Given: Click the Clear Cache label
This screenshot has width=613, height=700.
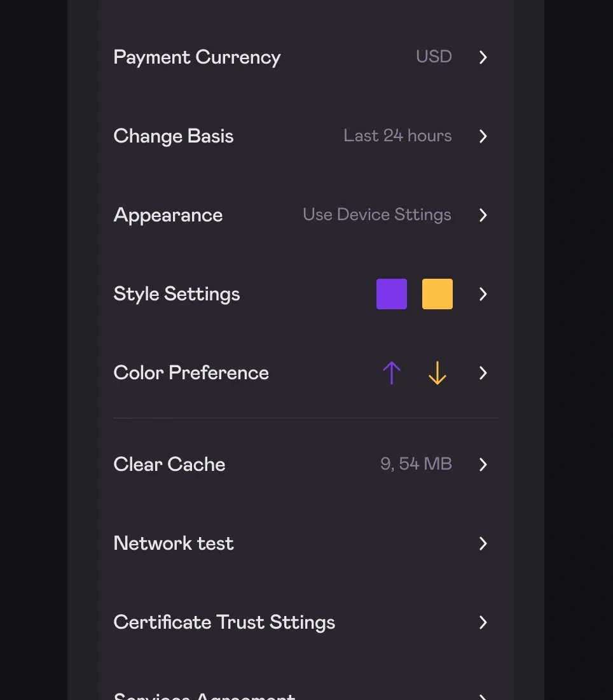Looking at the screenshot, I should pos(169,465).
